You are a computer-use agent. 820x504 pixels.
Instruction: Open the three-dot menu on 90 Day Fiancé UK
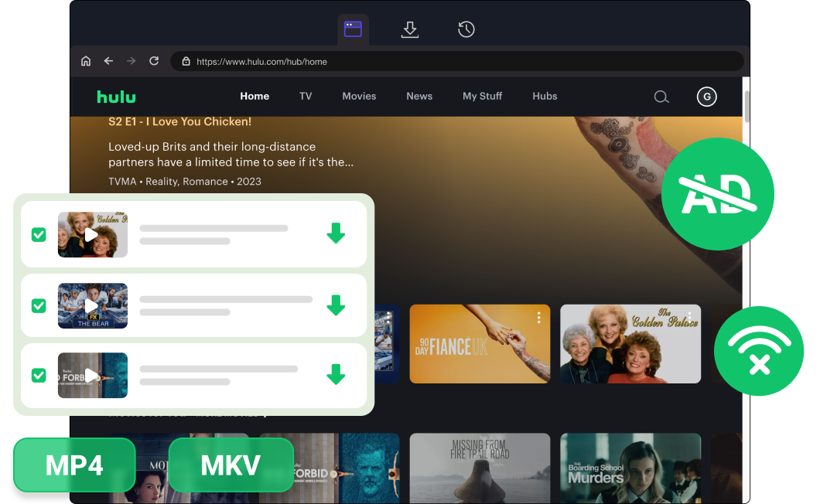tap(538, 317)
